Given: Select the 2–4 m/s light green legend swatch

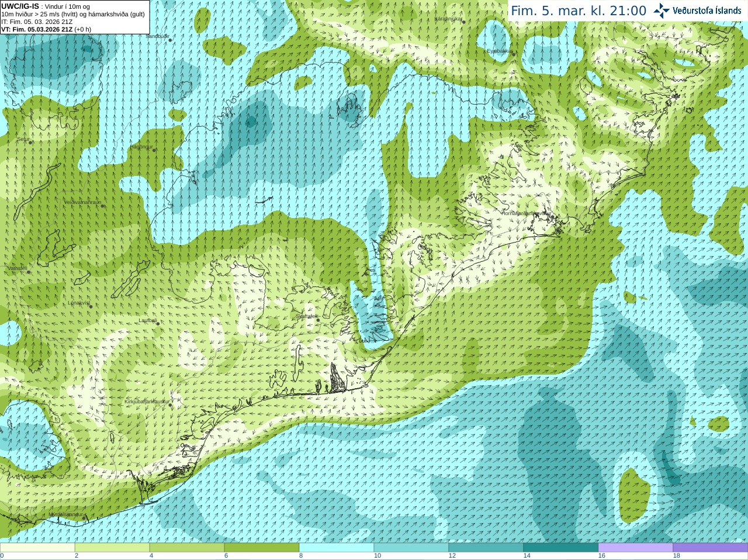Looking at the screenshot, I should click(x=112, y=548).
